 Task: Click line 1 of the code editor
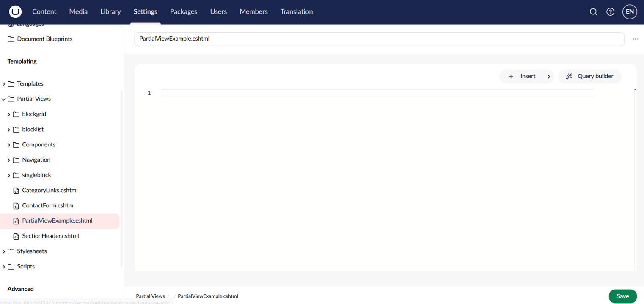377,93
